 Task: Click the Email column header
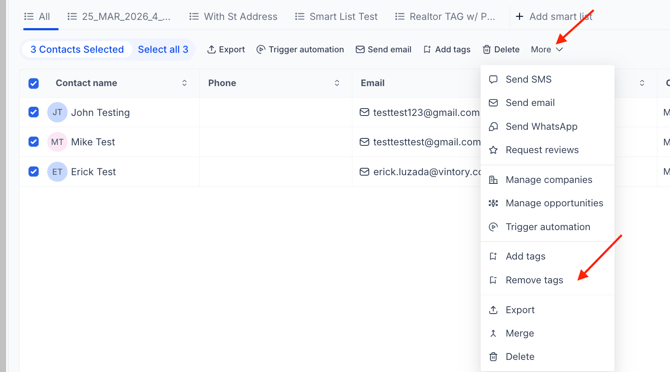tap(373, 83)
